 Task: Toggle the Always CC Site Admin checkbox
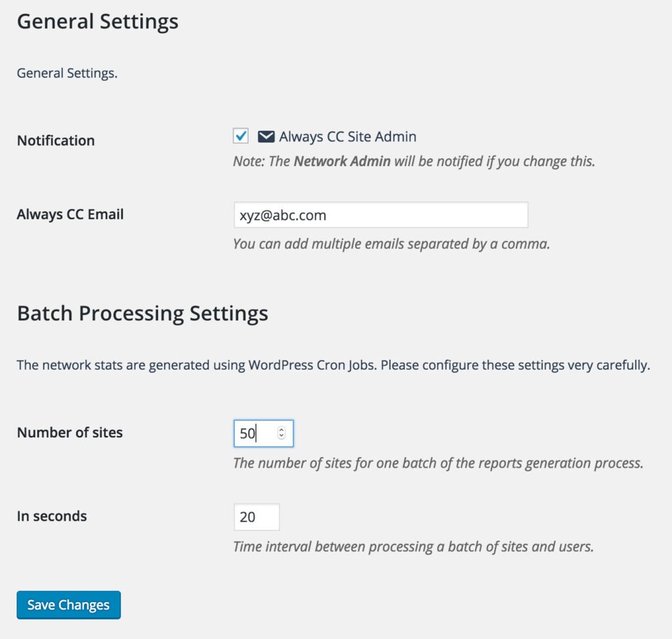click(241, 136)
